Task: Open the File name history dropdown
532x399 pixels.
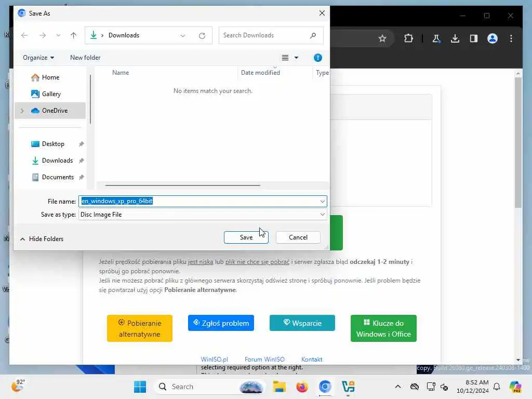Action: click(x=322, y=201)
